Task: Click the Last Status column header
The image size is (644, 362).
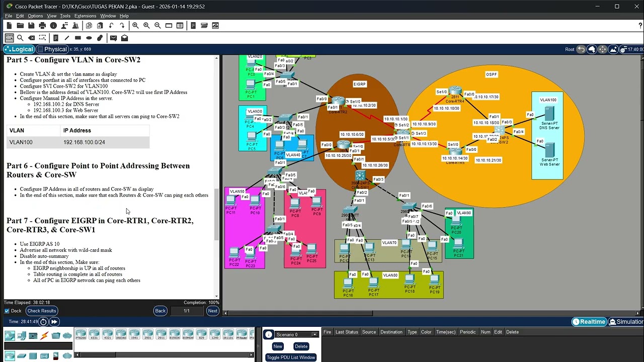Action: click(347, 332)
